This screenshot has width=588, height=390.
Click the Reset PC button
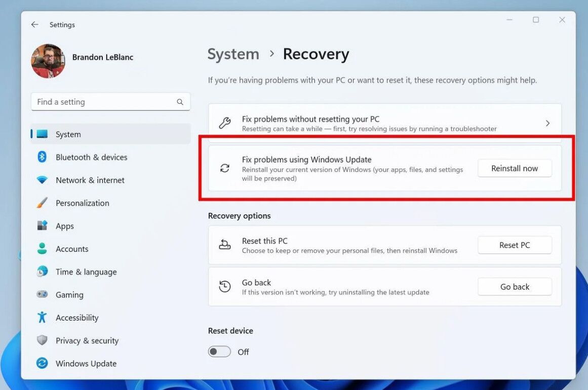(x=515, y=245)
